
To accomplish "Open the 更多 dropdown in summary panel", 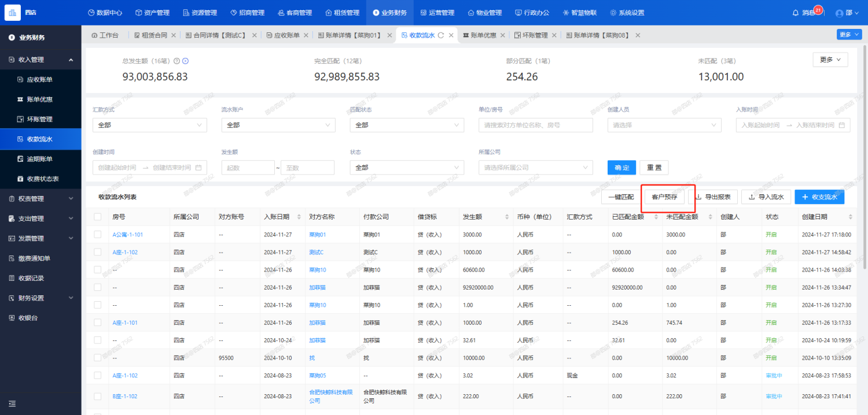I will point(830,60).
